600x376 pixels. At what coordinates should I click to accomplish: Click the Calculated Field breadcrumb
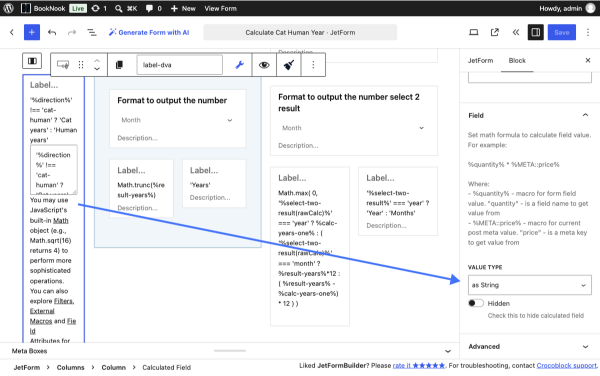[x=166, y=367]
